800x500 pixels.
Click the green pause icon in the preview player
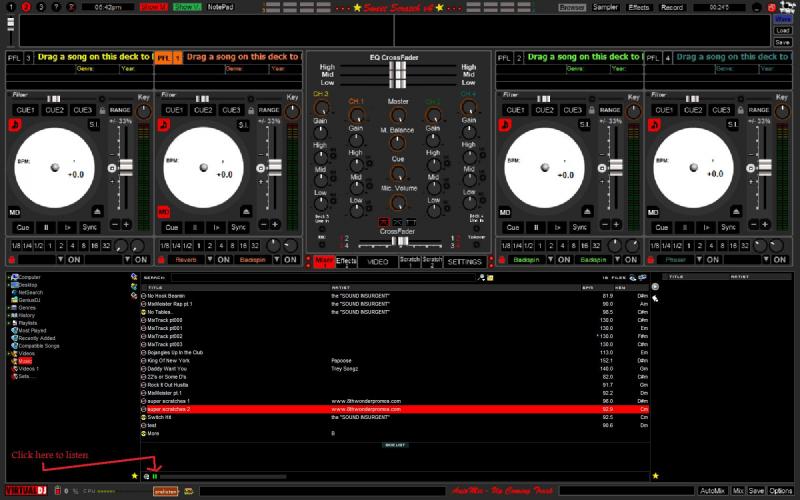tap(155, 476)
